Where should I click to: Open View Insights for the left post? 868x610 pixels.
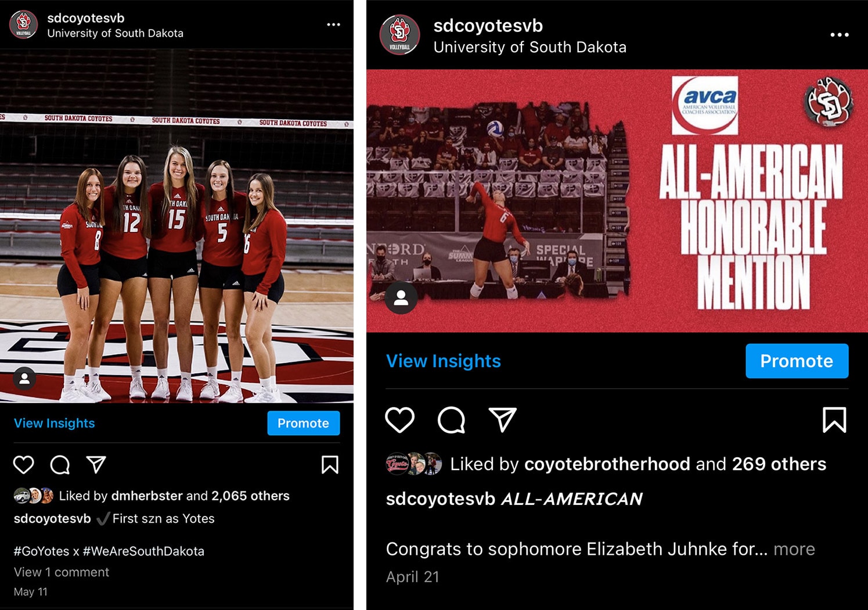55,424
